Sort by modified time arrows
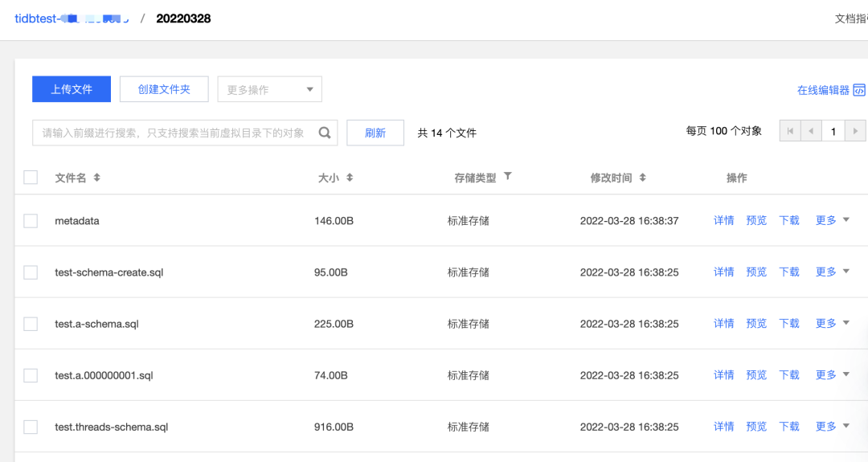Viewport: 868px width, 462px height. point(642,178)
